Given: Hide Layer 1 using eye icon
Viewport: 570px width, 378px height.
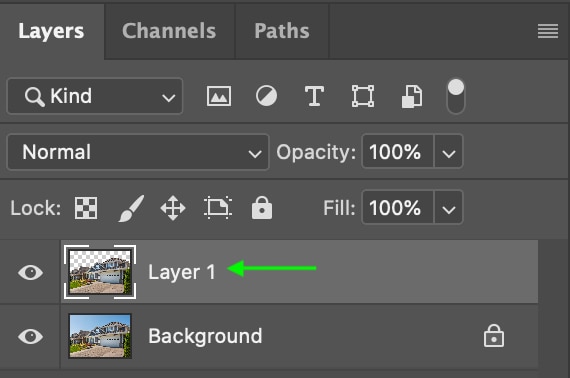Looking at the screenshot, I should coord(31,272).
